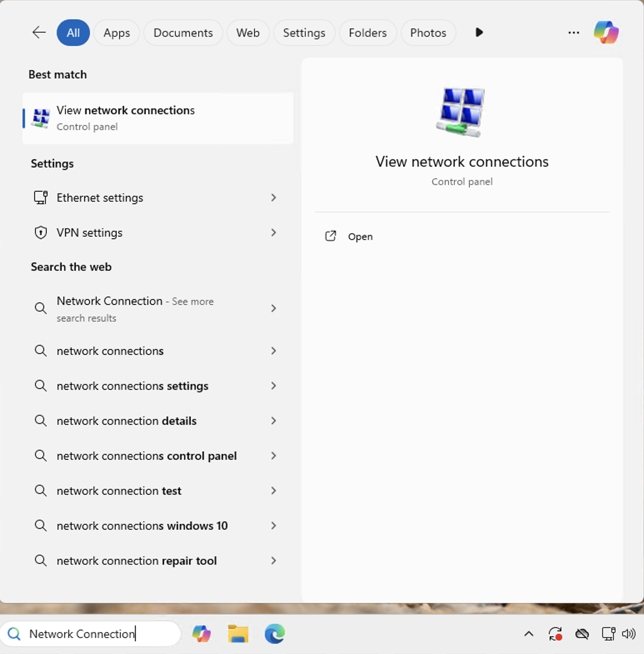Click the back arrow in search panel

pyautogui.click(x=39, y=32)
